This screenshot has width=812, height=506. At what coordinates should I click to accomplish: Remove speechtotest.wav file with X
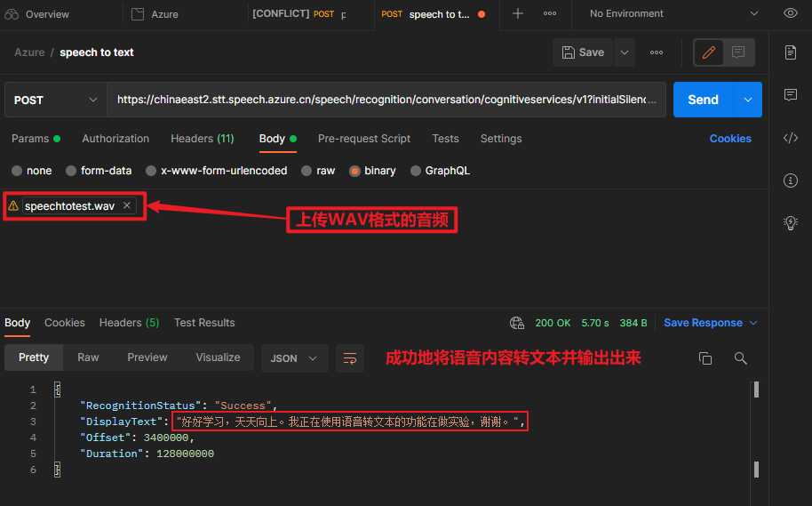tap(126, 205)
